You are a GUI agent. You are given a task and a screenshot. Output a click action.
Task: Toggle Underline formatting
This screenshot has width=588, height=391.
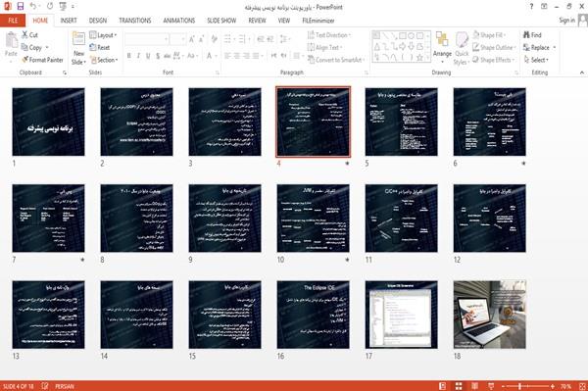click(x=148, y=56)
